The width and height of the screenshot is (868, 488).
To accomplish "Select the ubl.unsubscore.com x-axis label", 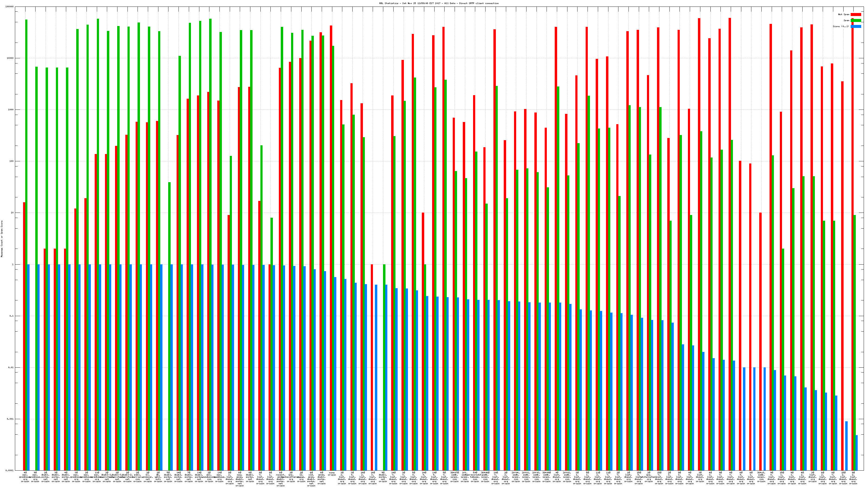I will (x=209, y=477).
